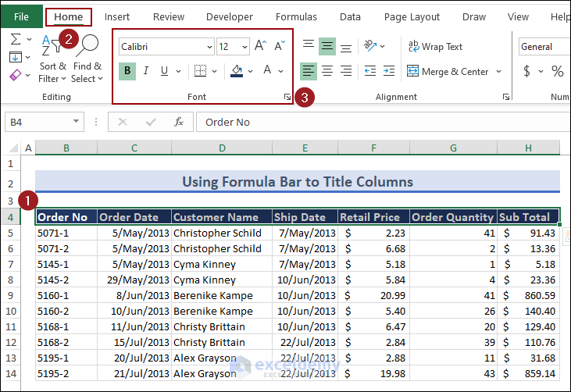Click the Borders icon

click(201, 71)
